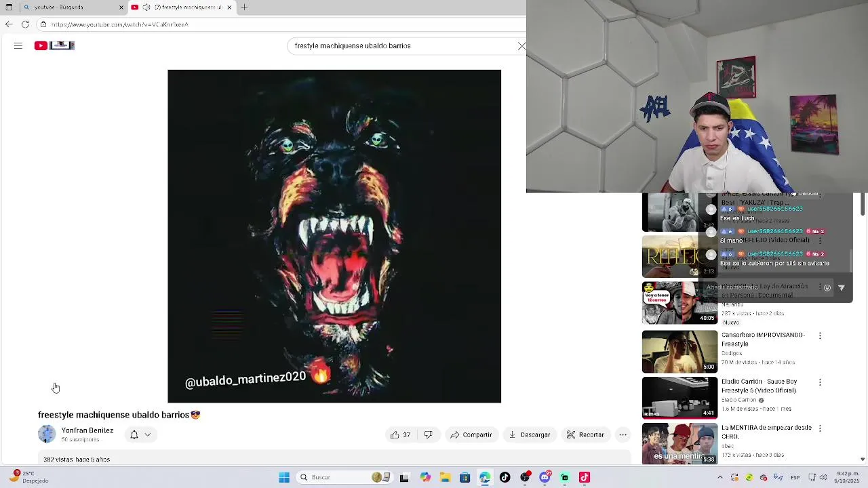
Task: Open options menu for 'La MENTIRA' video
Action: [x=820, y=428]
